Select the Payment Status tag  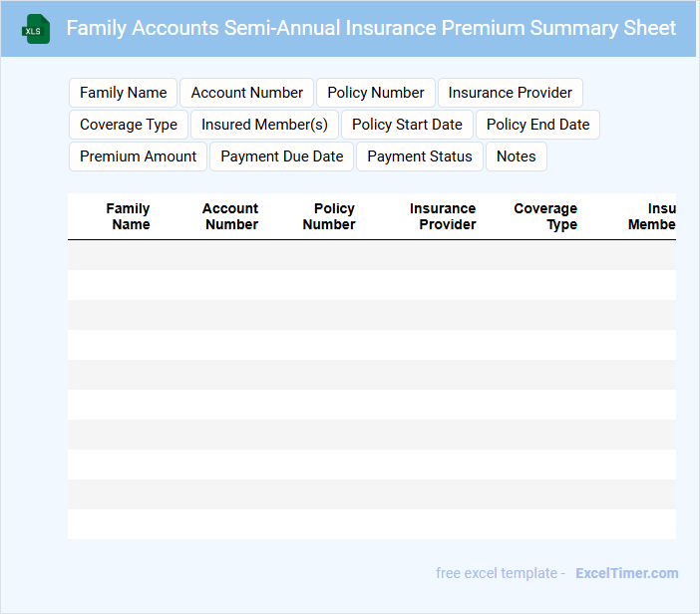pyautogui.click(x=420, y=156)
